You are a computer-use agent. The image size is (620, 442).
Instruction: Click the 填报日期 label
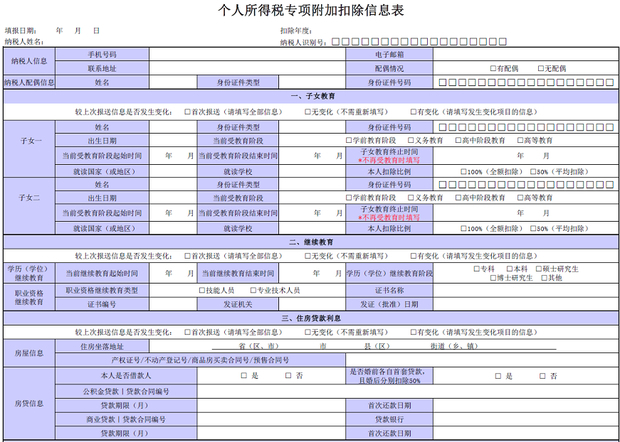tap(21, 31)
